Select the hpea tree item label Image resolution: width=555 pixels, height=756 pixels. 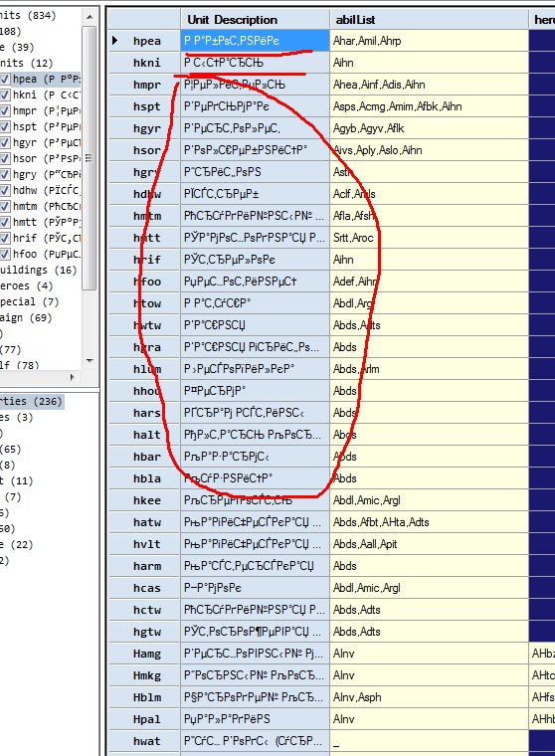click(47, 79)
